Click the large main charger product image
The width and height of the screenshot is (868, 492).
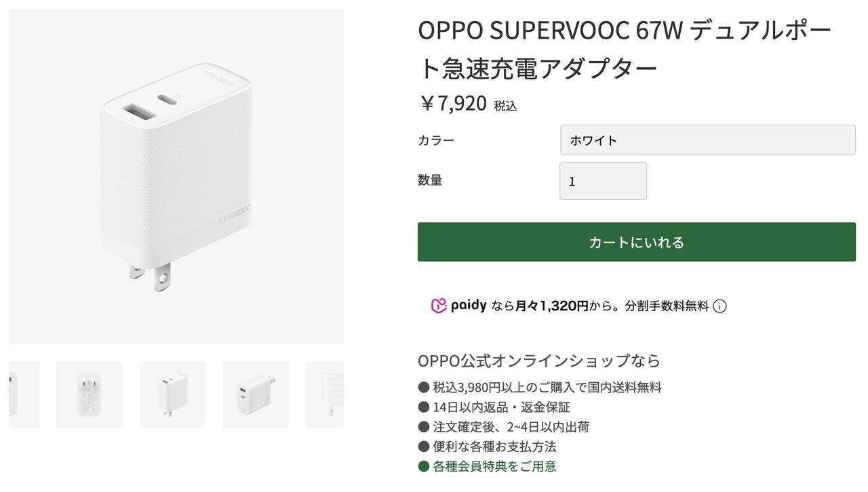tap(176, 176)
